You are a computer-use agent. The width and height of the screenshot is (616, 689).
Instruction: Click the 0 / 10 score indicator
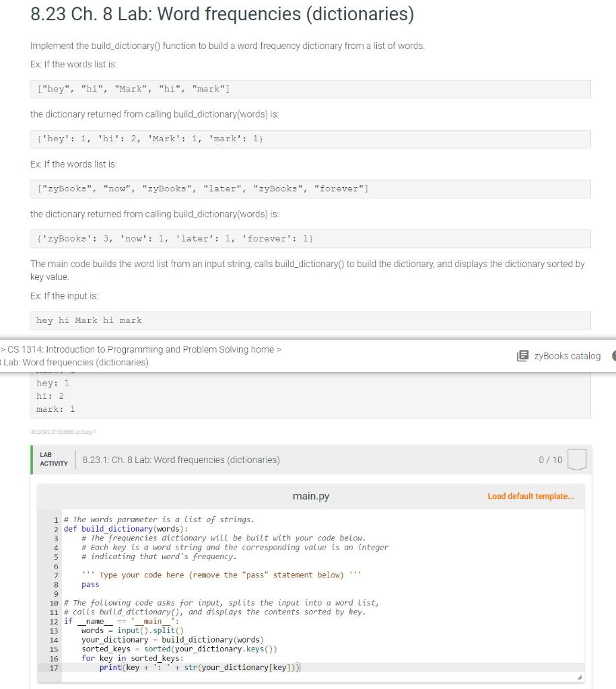(551, 460)
